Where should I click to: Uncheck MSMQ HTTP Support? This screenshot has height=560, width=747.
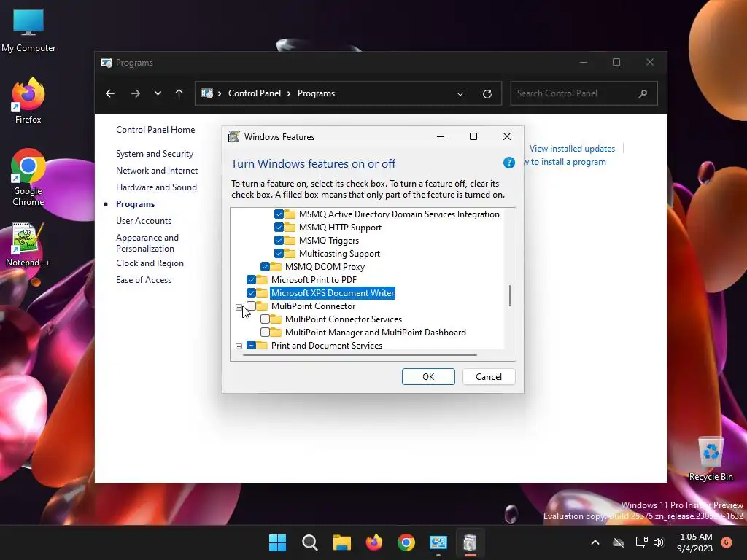point(279,227)
